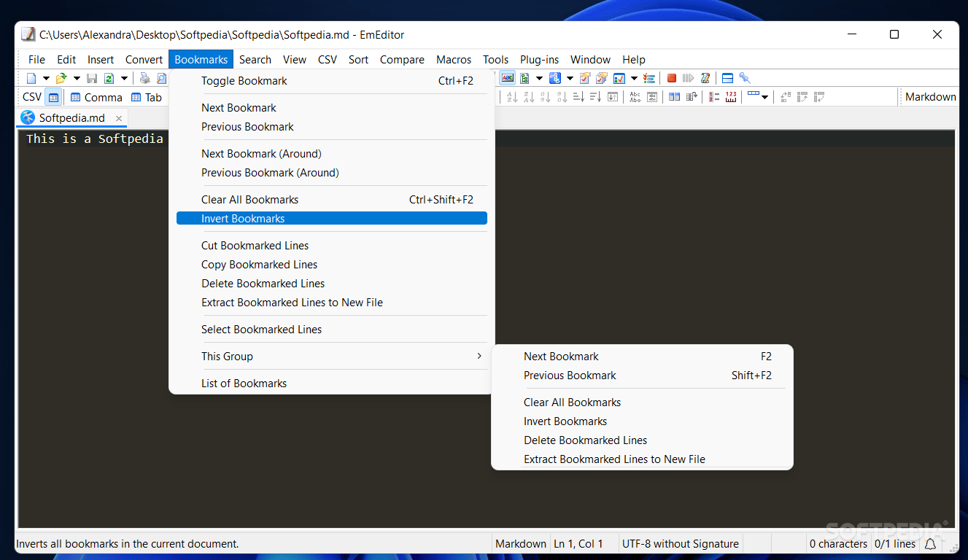This screenshot has width=968, height=560.
Task: Click 0/1 lines in status bar
Action: (x=894, y=544)
